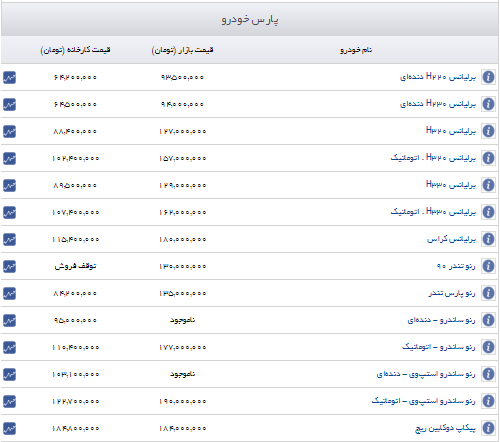Open info icon for برلیانس H220 دنده‌ای
Screen dimensions: 500x442
[x=488, y=77]
